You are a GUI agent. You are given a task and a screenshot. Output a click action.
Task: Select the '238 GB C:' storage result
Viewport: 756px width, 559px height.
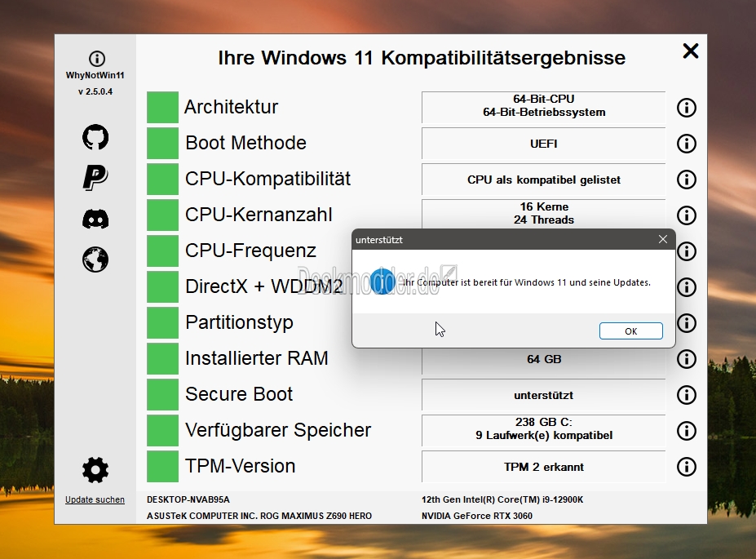[543, 431]
